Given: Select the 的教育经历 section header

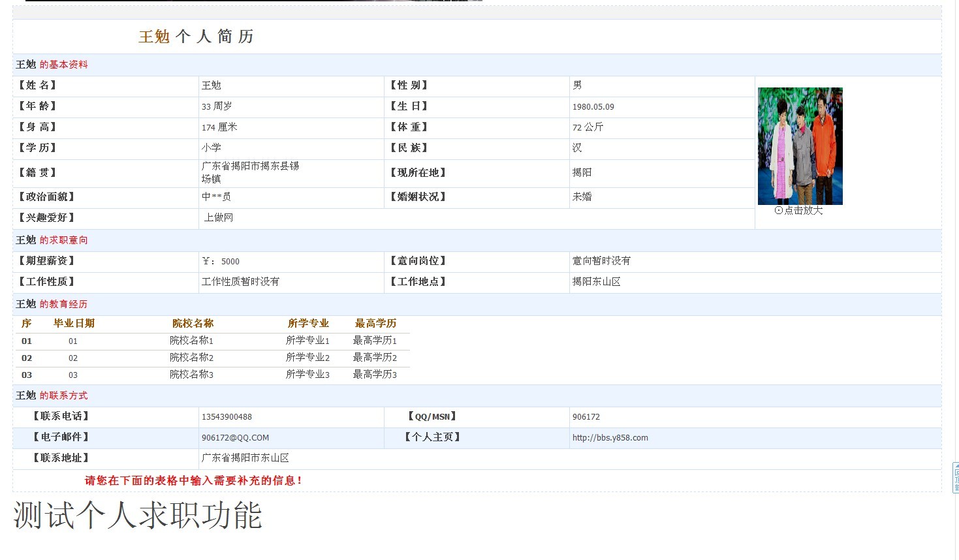Looking at the screenshot, I should click(63, 304).
